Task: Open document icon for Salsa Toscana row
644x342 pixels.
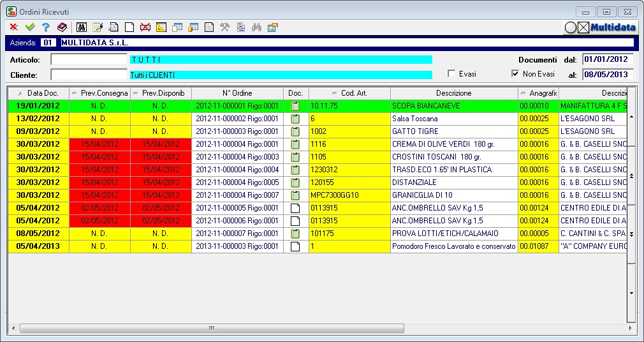Action: (x=295, y=119)
